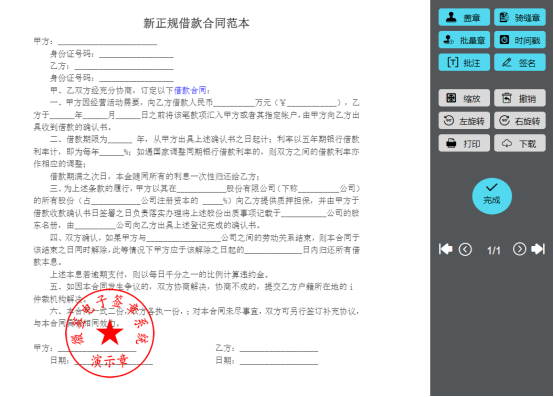Click the title 新正规借款合同范本
This screenshot has height=397, width=554.
[196, 23]
